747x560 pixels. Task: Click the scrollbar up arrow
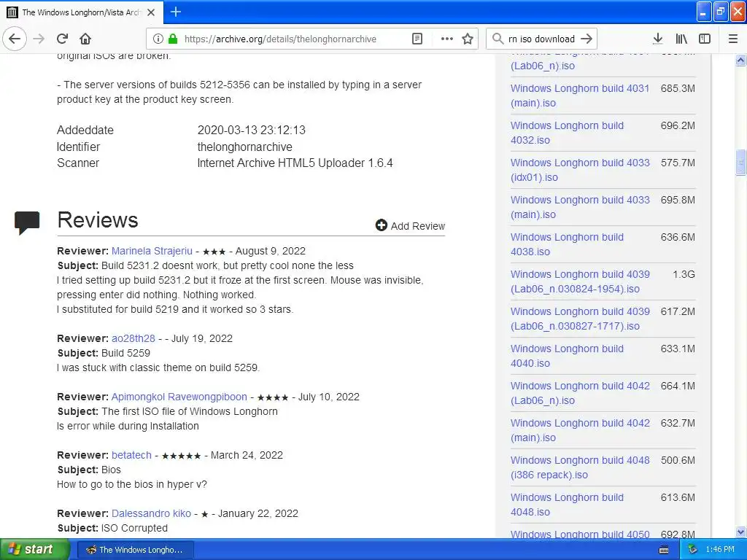coord(741,60)
